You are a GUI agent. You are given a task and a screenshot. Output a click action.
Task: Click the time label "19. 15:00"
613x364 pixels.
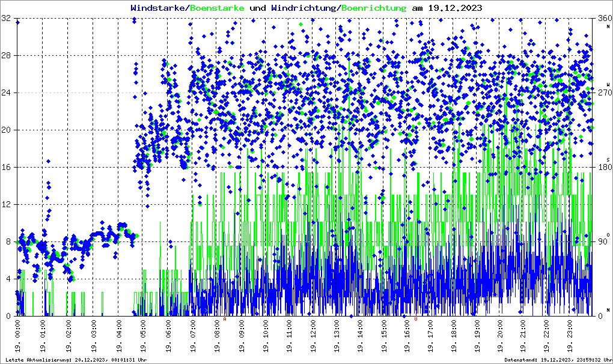click(x=384, y=336)
